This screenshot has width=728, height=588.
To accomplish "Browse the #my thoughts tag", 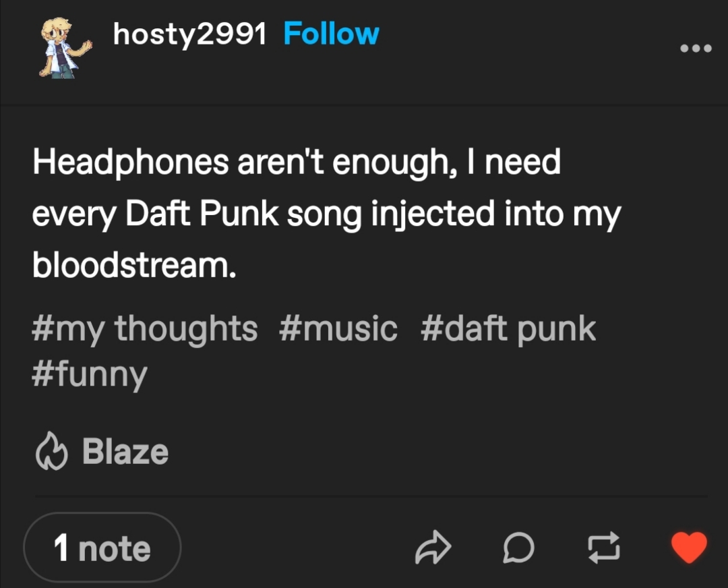I will 144,329.
